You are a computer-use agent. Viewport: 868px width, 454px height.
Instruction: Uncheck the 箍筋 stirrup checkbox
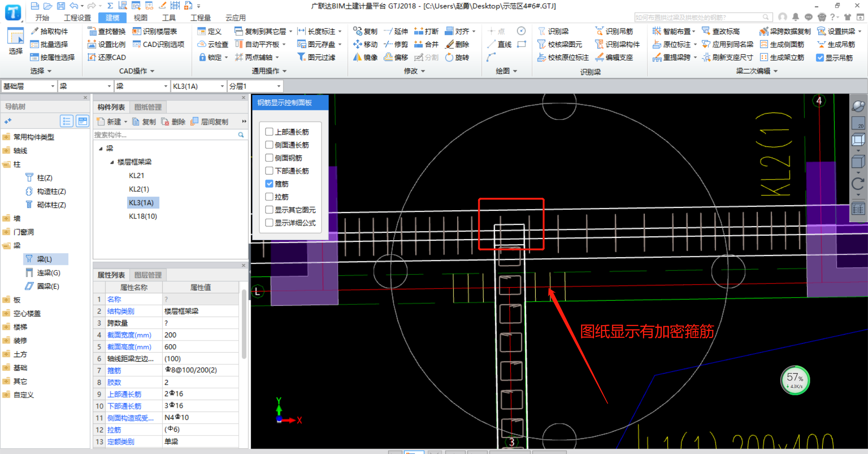tap(269, 184)
